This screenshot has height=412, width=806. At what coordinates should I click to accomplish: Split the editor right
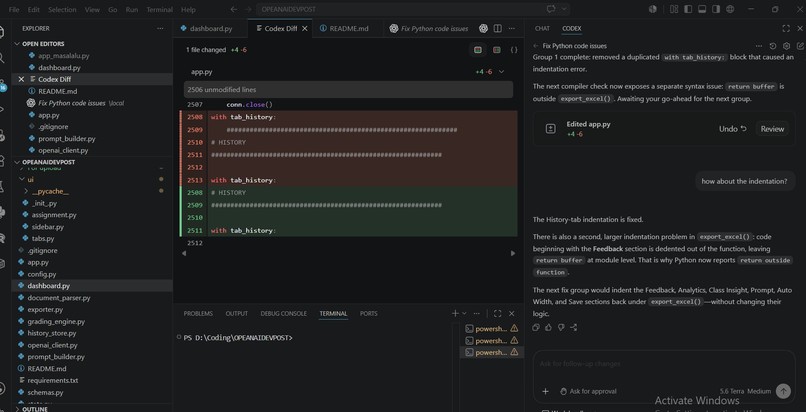498,29
